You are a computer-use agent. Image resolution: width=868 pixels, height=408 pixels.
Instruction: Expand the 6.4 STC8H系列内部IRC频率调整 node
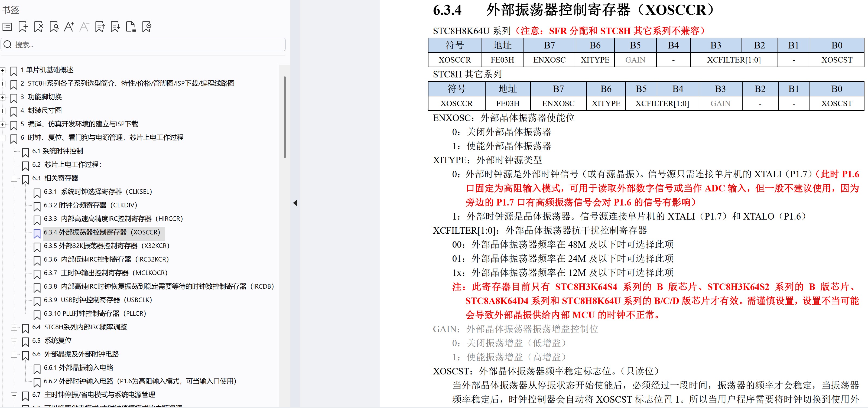tap(14, 328)
